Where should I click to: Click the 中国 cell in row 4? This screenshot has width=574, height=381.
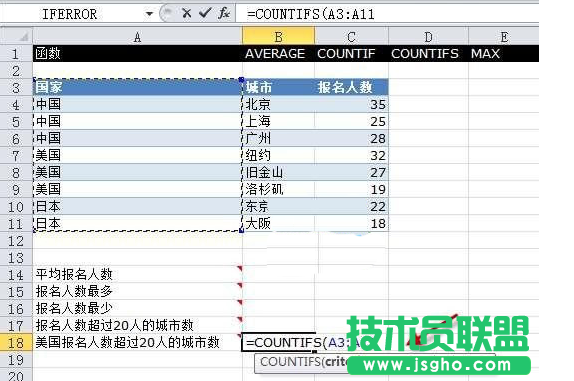(137, 104)
